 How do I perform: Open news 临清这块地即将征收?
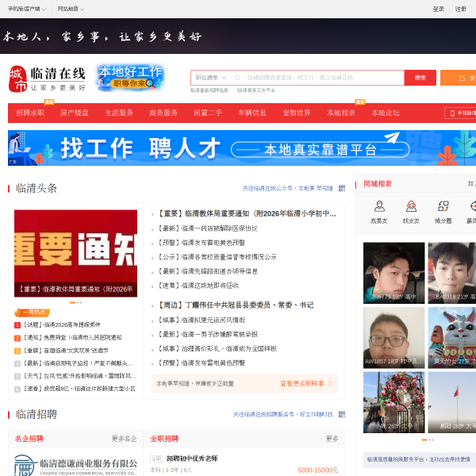[198, 286]
